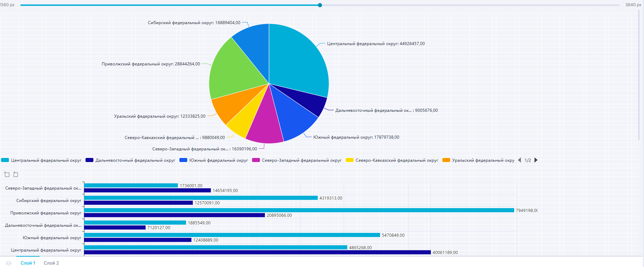Viewport: 644px width, 267px height.
Task: Toggle Уральский федеральный округ legend entry
Action: [x=479, y=160]
